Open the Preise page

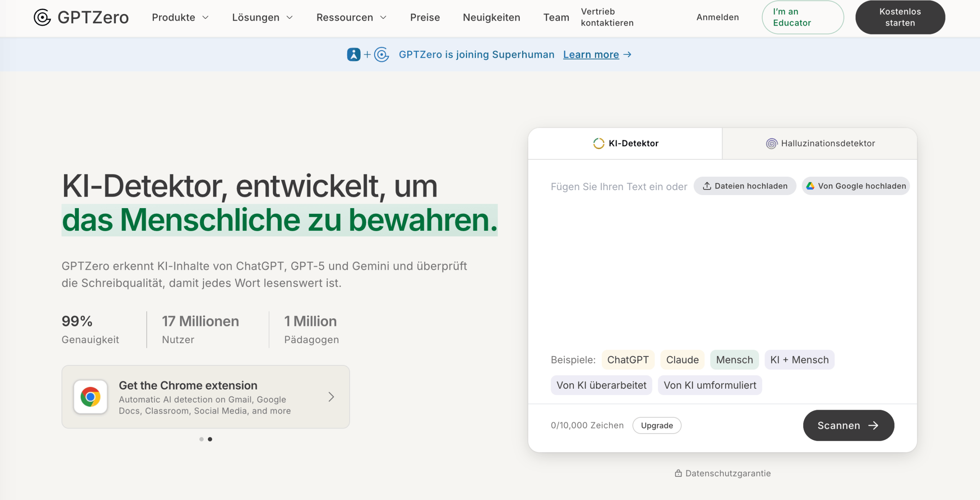point(425,17)
